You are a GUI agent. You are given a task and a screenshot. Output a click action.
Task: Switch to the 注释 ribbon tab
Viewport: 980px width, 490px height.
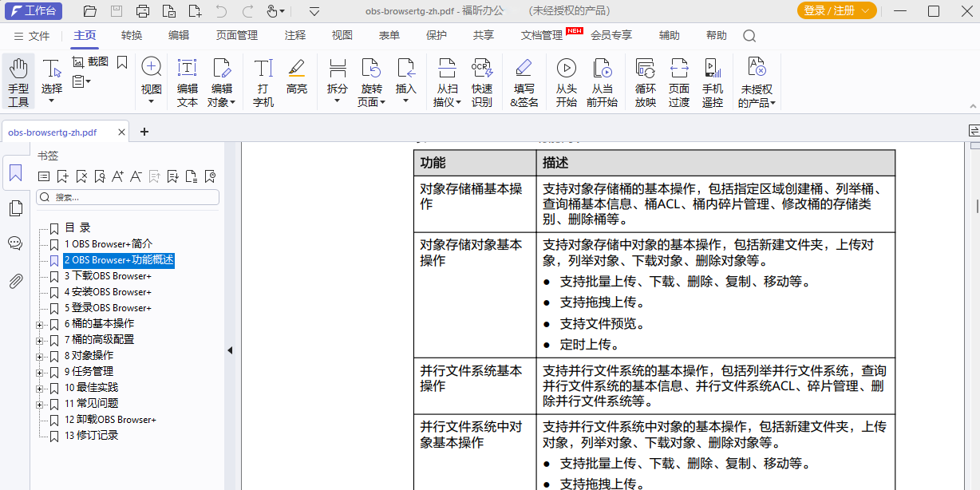295,35
